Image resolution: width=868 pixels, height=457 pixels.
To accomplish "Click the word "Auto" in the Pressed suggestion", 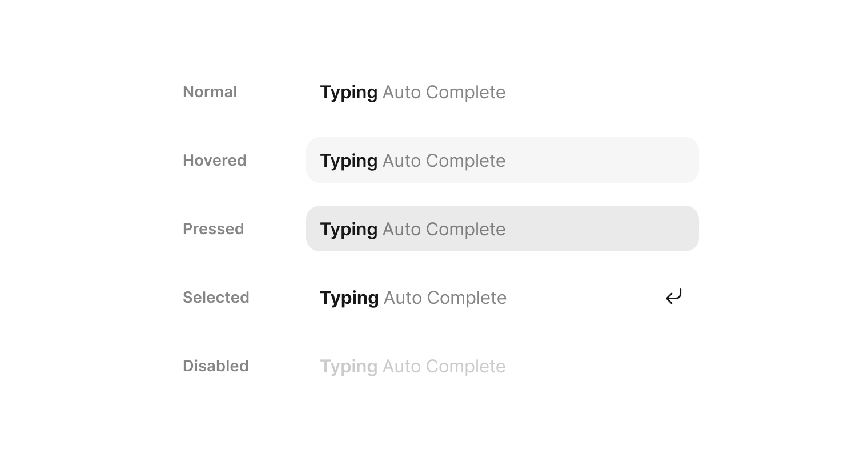I will click(401, 230).
